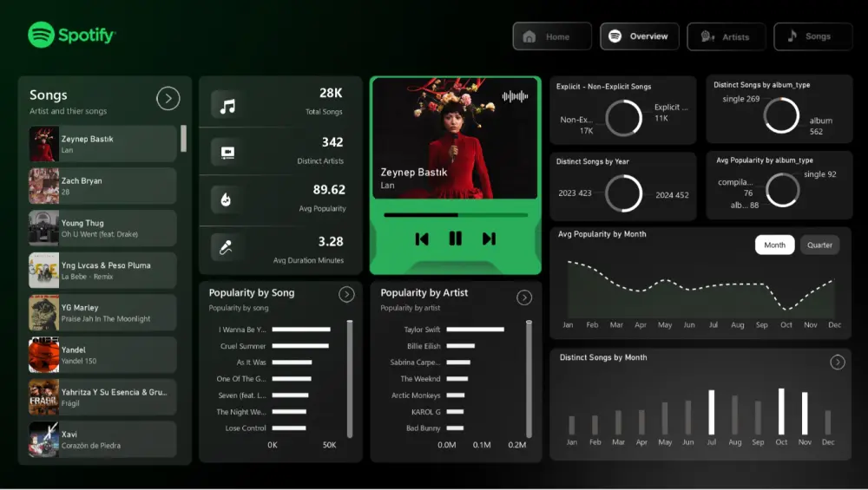Click Yandel album cover thumbnail
Viewport: 868px width, 490px height.
click(43, 355)
